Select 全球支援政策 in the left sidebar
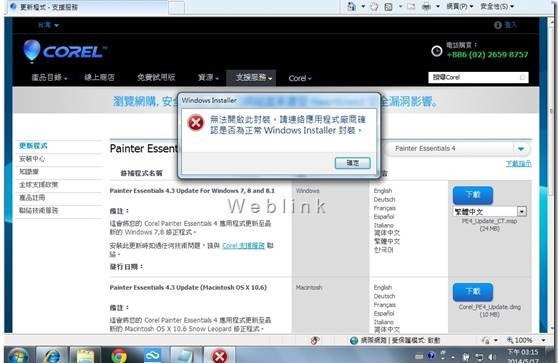 38,185
